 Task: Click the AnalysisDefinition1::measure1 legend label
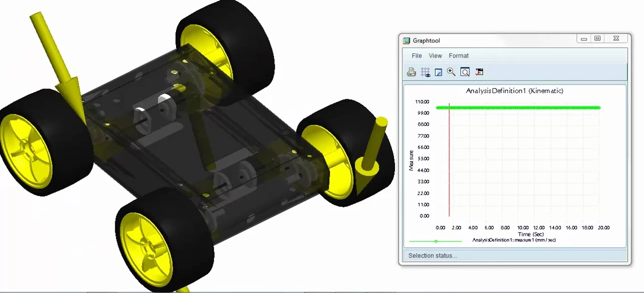(x=514, y=240)
